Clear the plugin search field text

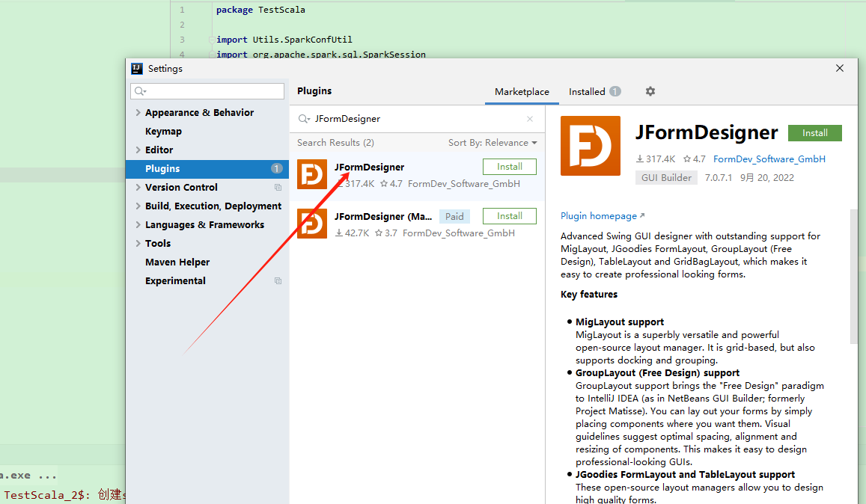pos(530,119)
